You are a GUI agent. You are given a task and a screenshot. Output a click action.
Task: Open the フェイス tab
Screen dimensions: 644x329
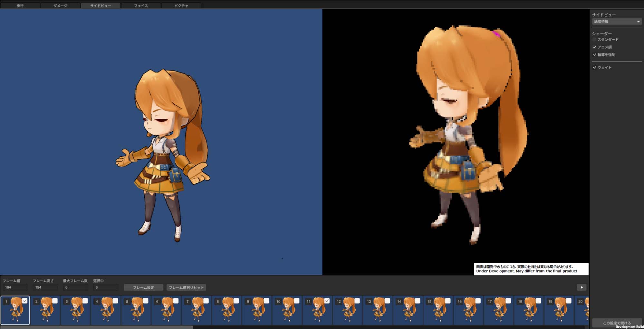tap(141, 5)
